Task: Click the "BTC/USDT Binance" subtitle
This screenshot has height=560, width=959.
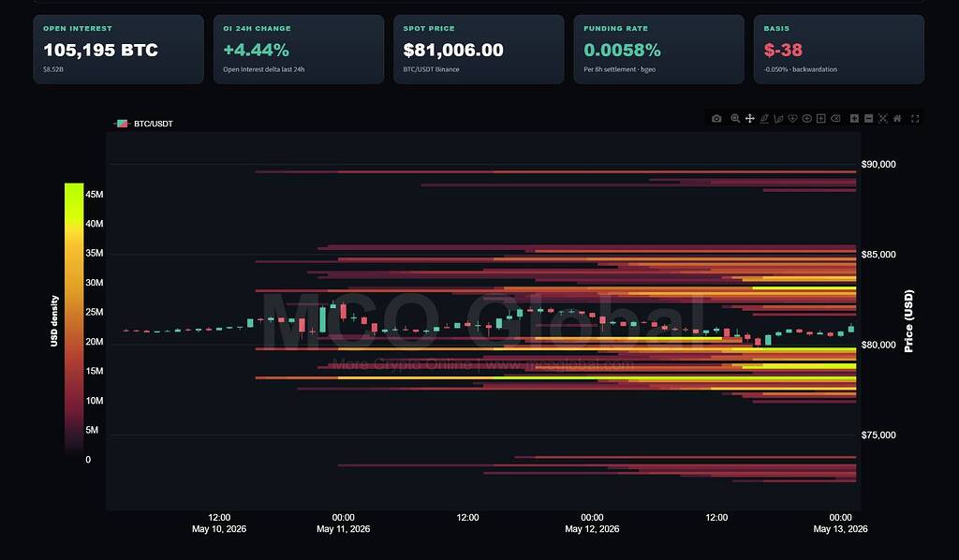Action: tap(431, 69)
